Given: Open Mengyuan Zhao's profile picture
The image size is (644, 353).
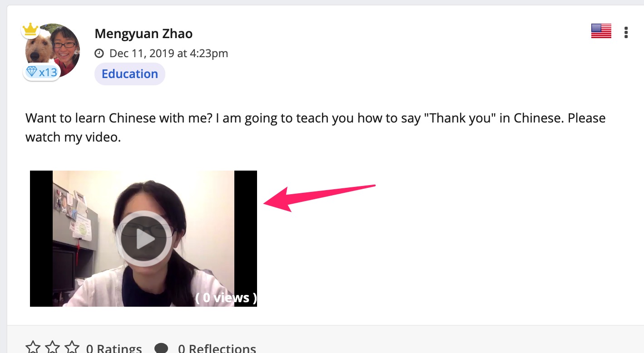Looking at the screenshot, I should coord(53,50).
